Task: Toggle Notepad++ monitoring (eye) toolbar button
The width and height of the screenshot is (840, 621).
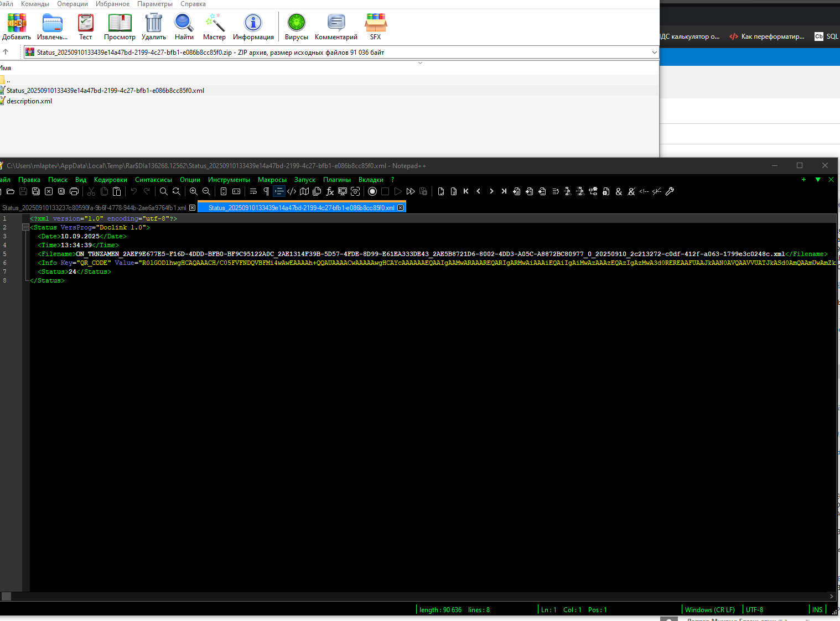Action: (x=355, y=191)
